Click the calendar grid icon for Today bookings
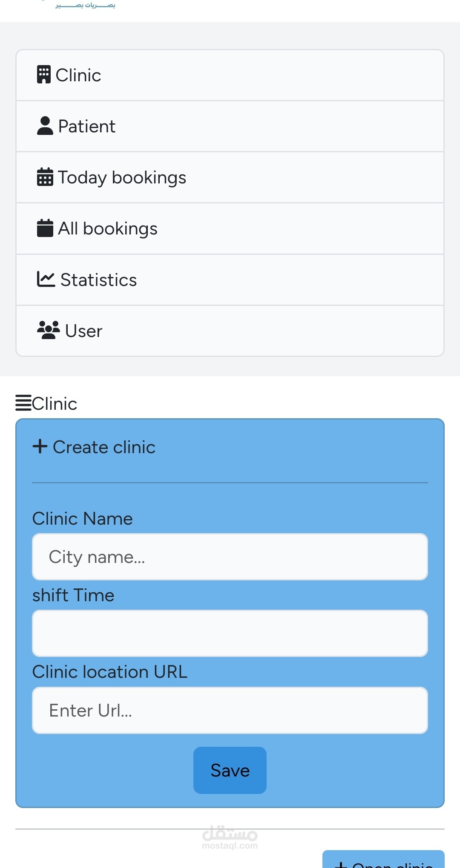 click(45, 177)
